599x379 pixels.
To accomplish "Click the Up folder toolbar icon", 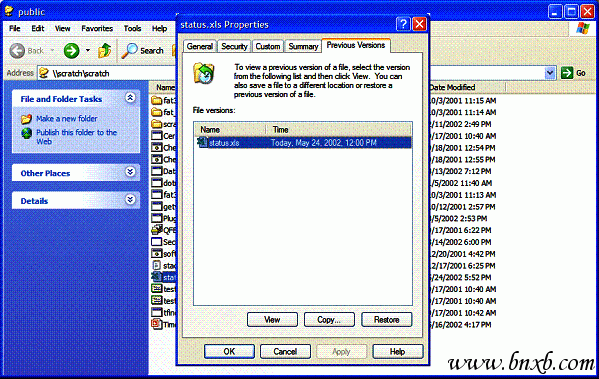I will [x=105, y=50].
